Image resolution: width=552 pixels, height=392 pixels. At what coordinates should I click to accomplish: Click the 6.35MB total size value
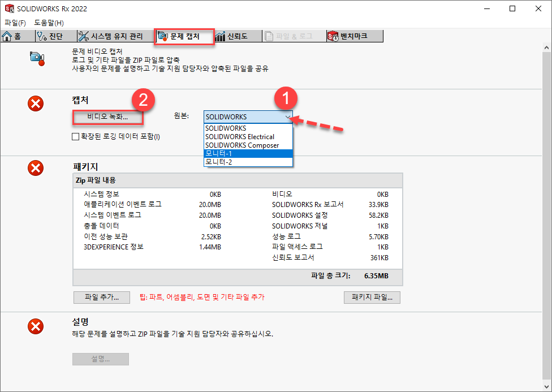pyautogui.click(x=376, y=276)
